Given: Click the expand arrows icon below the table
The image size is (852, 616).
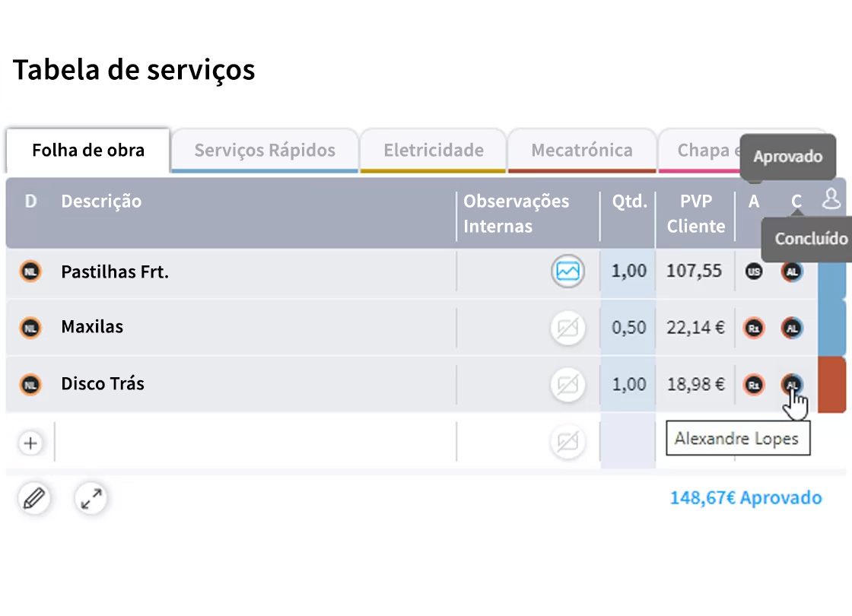Looking at the screenshot, I should (x=91, y=499).
